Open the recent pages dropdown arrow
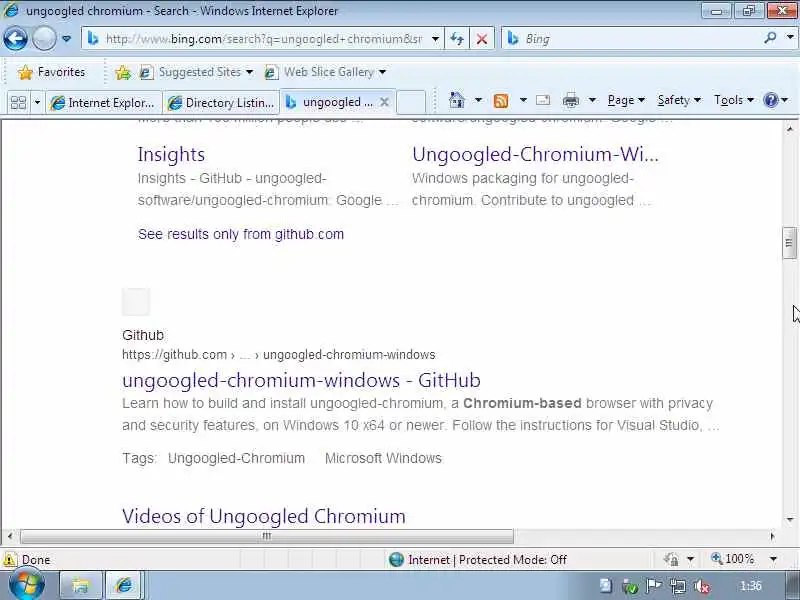The width and height of the screenshot is (800, 600). (x=66, y=38)
